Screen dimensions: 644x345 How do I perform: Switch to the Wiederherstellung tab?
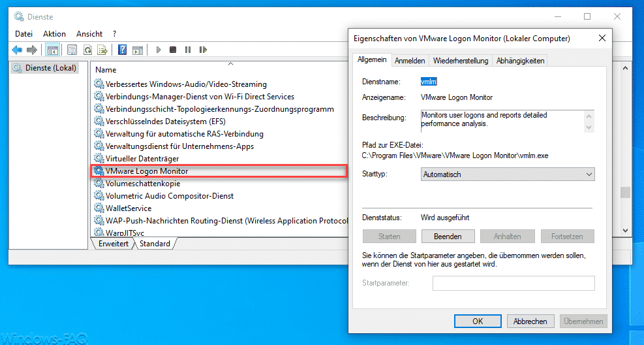[x=461, y=61]
